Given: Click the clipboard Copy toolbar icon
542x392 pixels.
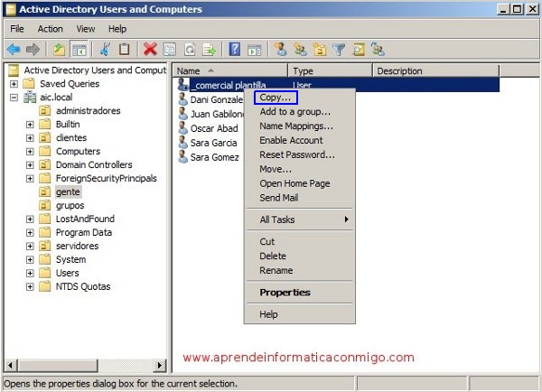Looking at the screenshot, I should click(x=124, y=50).
